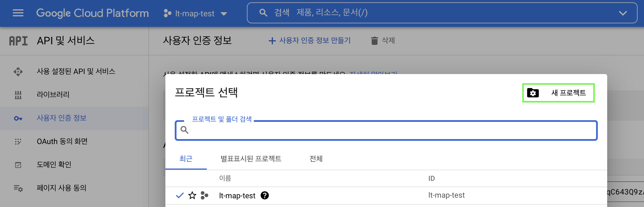Image resolution: width=644 pixels, height=207 pixels.
Task: Click the key icon for 사용자 인증 정보
Action: coord(18,118)
